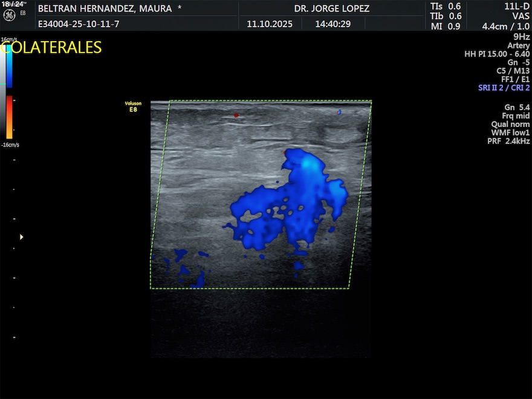This screenshot has height=399, width=532.
Task: Click the PRF 2.4kHz parameter
Action: click(508, 141)
